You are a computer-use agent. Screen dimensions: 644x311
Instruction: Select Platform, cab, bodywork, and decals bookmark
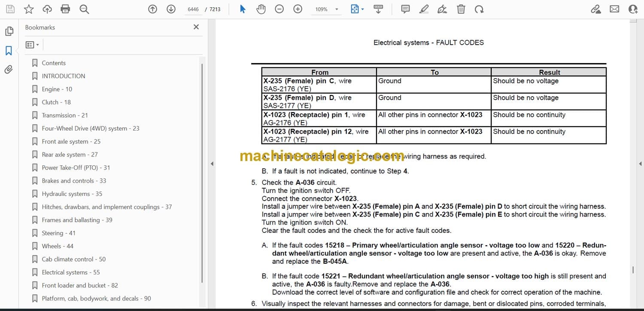97,299
